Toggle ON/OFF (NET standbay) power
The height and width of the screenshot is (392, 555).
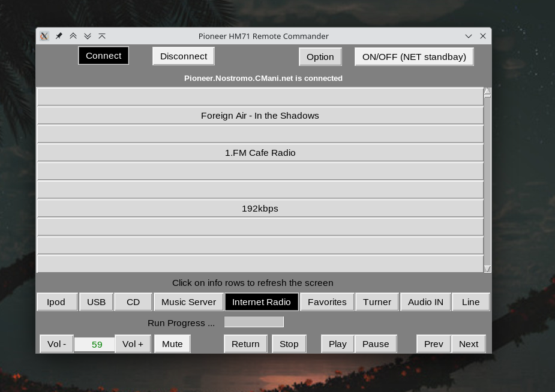click(x=414, y=57)
